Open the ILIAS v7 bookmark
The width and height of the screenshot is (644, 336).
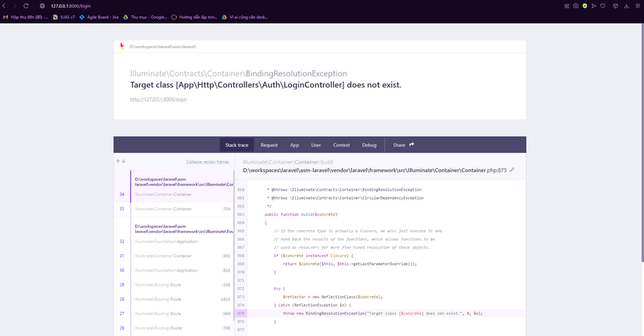(64, 17)
